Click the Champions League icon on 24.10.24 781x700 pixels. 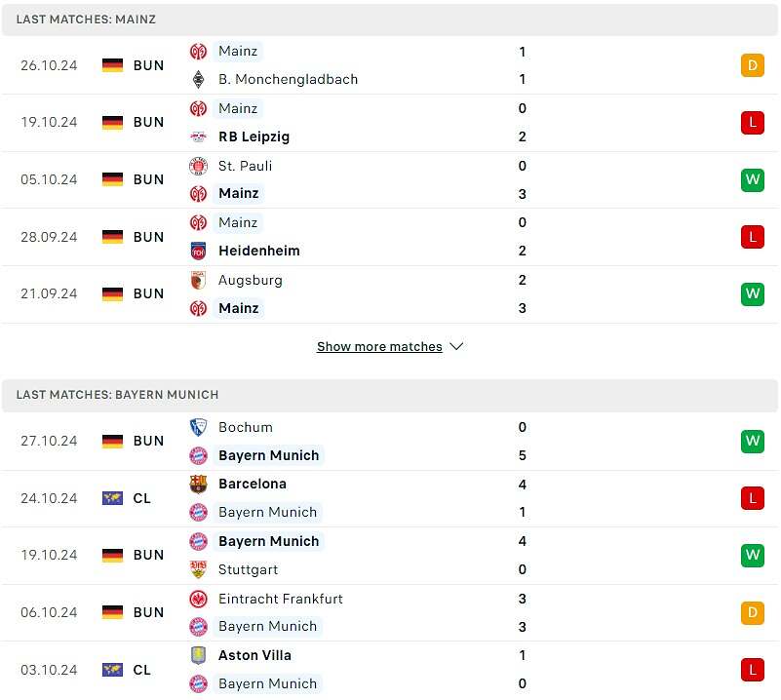click(113, 498)
